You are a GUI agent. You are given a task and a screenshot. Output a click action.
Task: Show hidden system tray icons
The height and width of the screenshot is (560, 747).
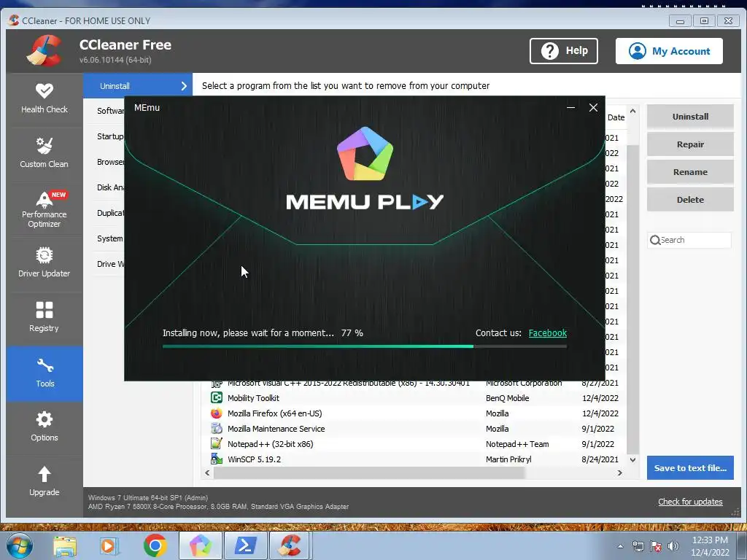coord(620,546)
